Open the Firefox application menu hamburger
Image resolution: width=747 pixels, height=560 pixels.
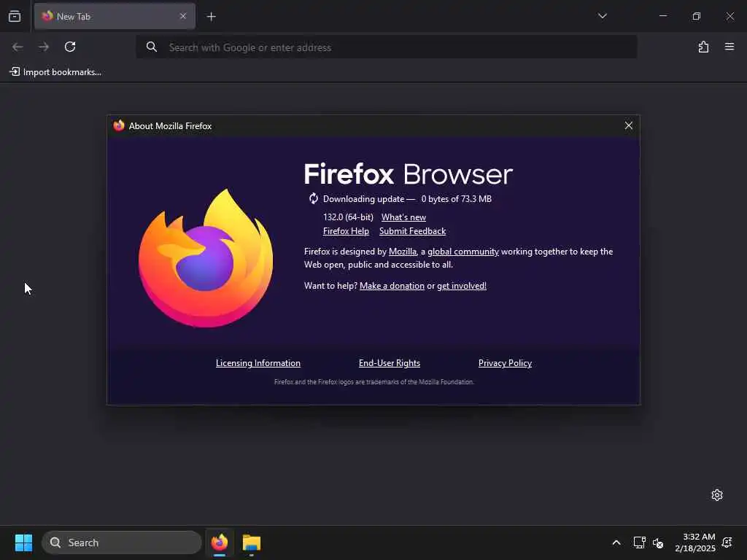(x=729, y=47)
